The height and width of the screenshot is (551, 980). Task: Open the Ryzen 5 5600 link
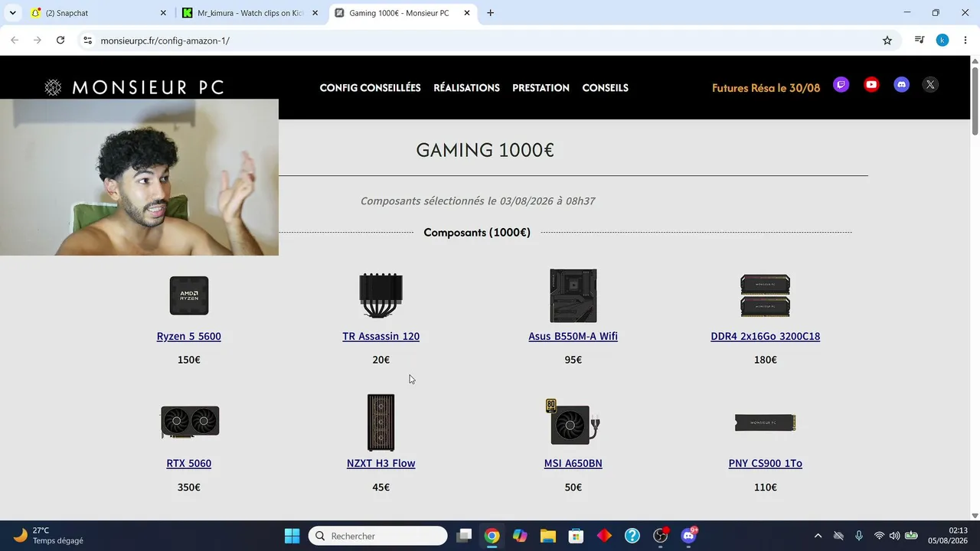[x=189, y=337]
